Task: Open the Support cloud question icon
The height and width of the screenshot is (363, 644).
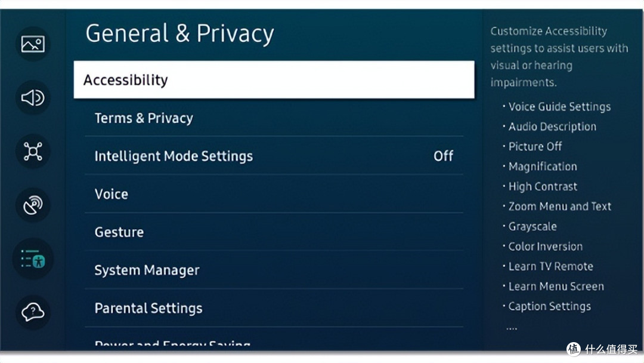Action: [x=33, y=312]
